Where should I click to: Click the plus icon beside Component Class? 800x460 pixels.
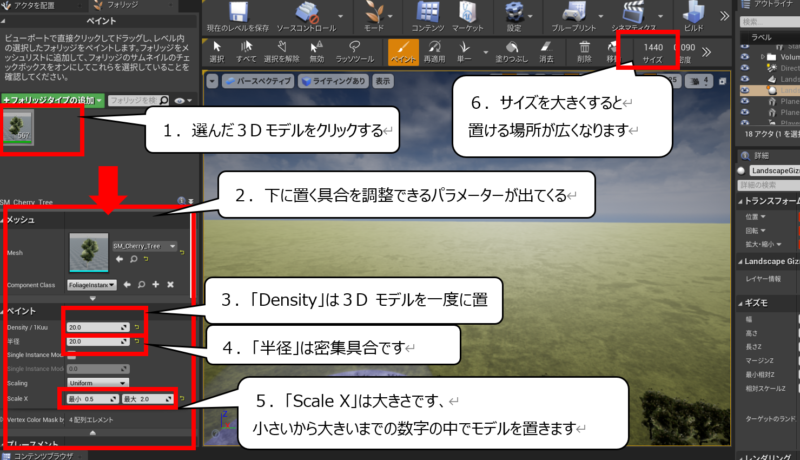pyautogui.click(x=156, y=285)
